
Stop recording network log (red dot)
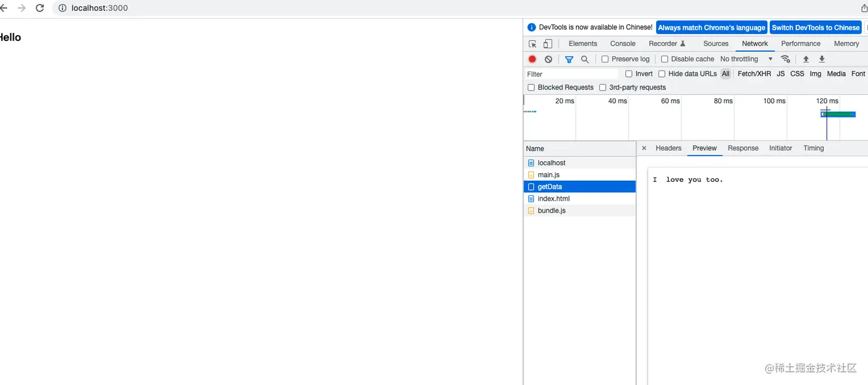click(532, 59)
